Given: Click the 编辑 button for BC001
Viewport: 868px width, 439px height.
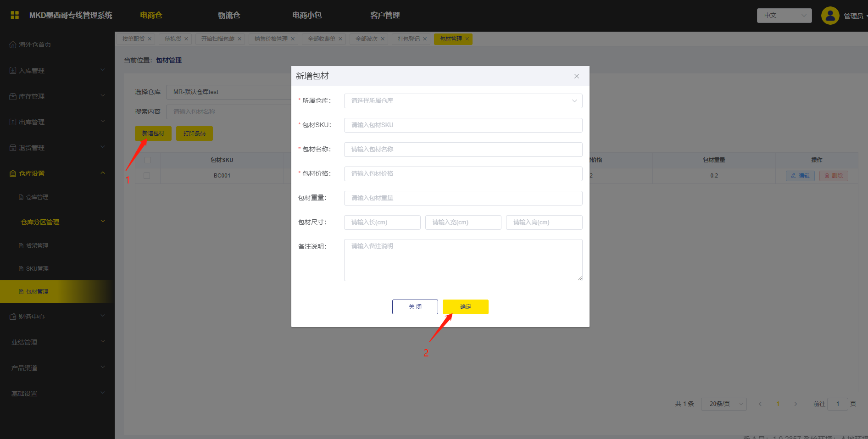Looking at the screenshot, I should click(x=800, y=176).
